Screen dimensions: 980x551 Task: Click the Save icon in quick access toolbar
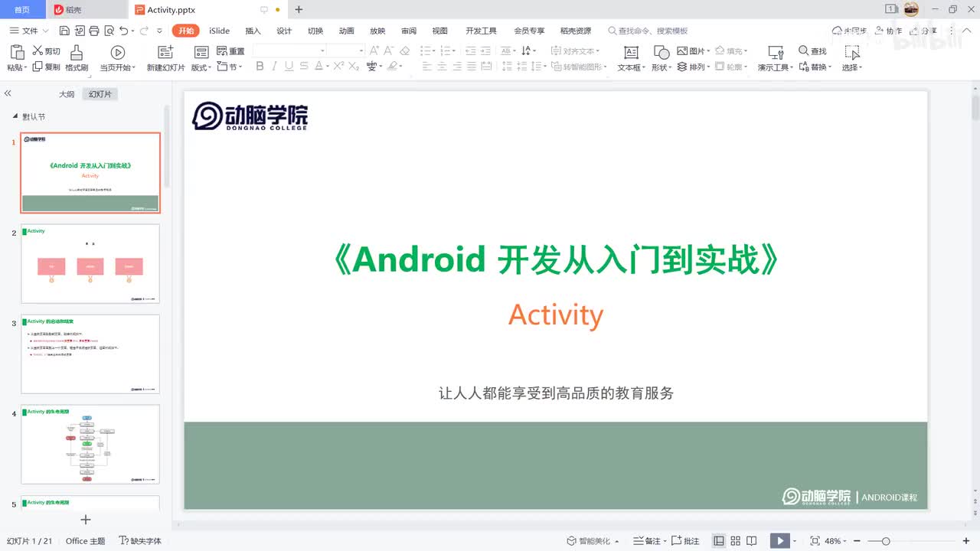coord(64,31)
